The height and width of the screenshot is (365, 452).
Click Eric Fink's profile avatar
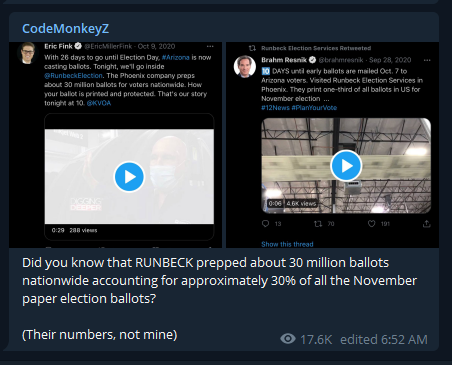[28, 53]
